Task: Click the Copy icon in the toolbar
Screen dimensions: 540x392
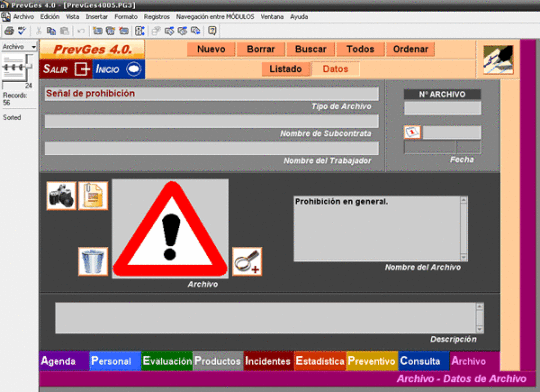Action: 51,31
